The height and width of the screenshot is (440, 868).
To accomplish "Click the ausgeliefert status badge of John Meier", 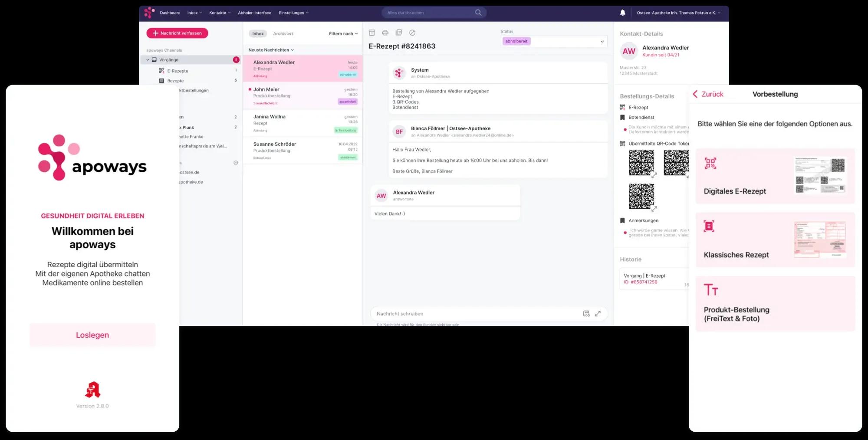I will [x=348, y=102].
